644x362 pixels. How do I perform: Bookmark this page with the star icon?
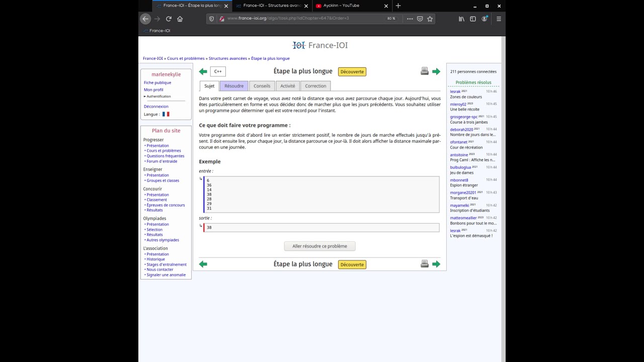[x=430, y=19]
